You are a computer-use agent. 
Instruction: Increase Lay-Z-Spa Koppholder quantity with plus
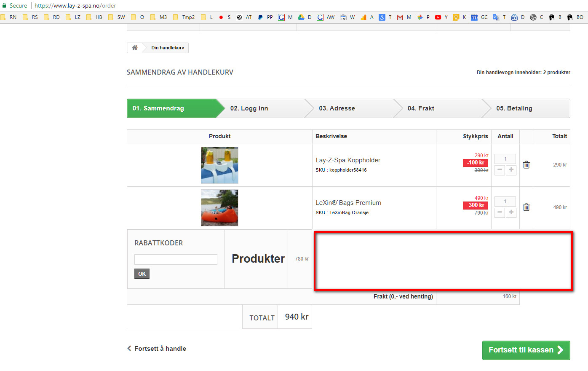point(511,169)
